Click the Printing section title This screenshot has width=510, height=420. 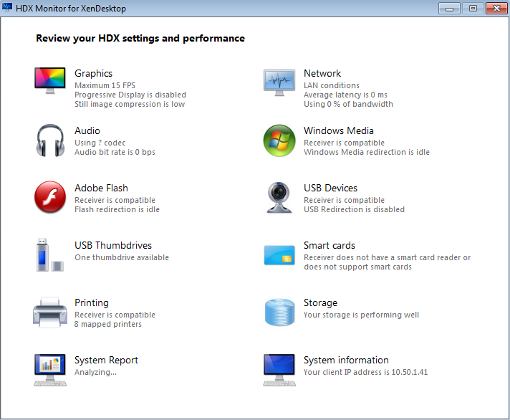92,302
